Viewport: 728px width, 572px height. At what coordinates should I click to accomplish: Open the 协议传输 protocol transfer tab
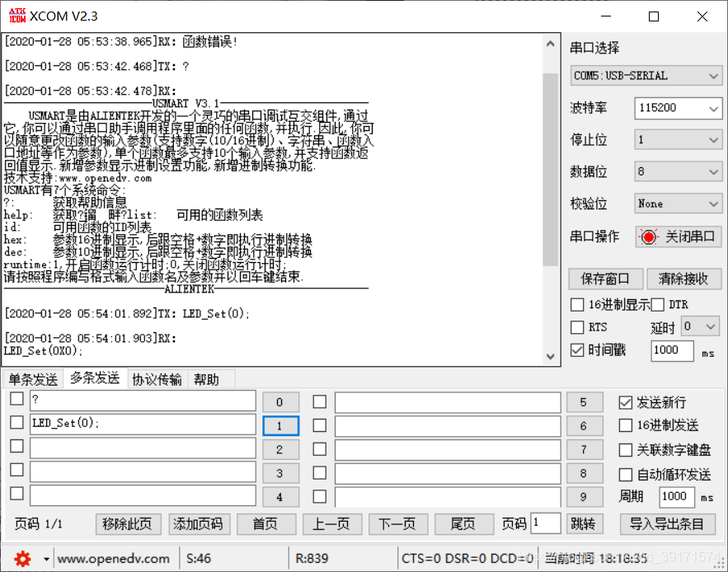tap(157, 380)
